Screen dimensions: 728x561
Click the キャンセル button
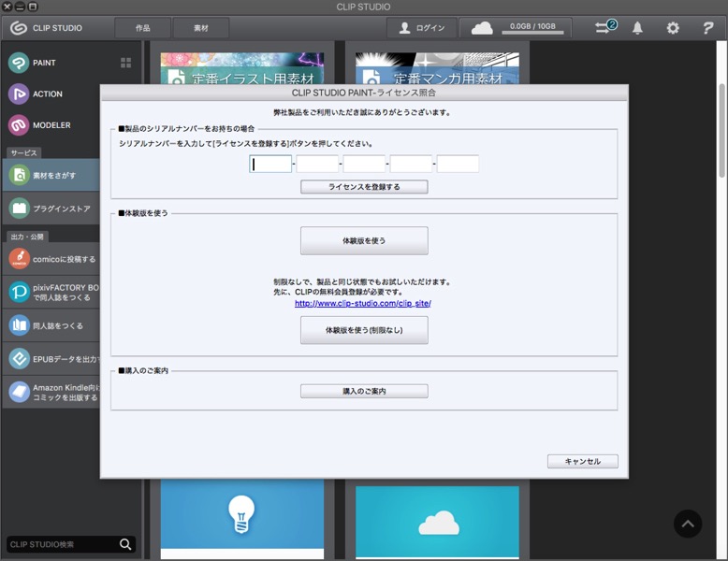tap(583, 461)
